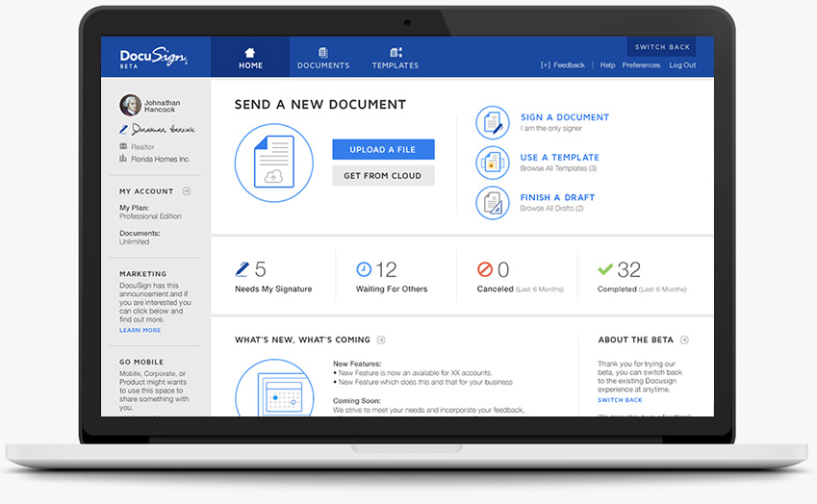Click the My Plan: Professional Edition text
The width and height of the screenshot is (817, 504).
coord(150,212)
